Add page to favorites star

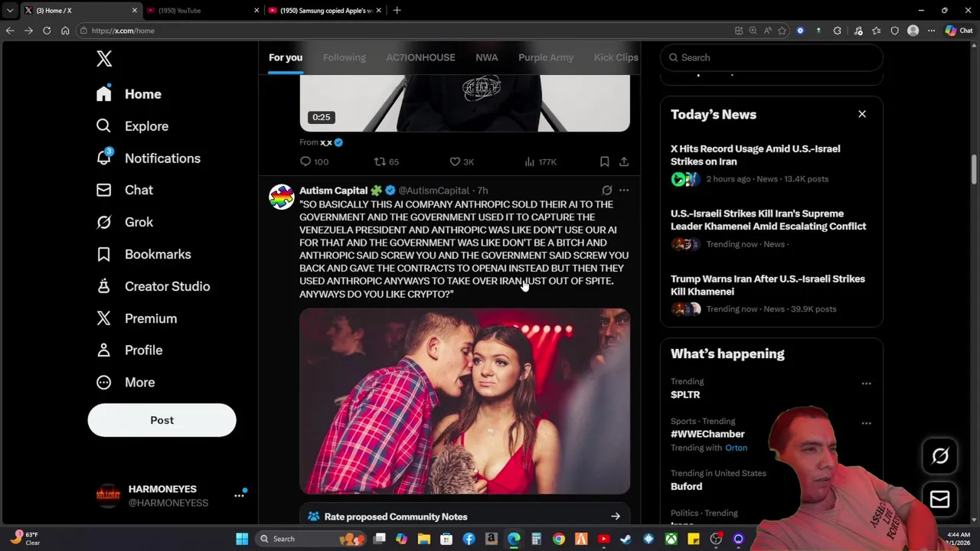coord(782,31)
